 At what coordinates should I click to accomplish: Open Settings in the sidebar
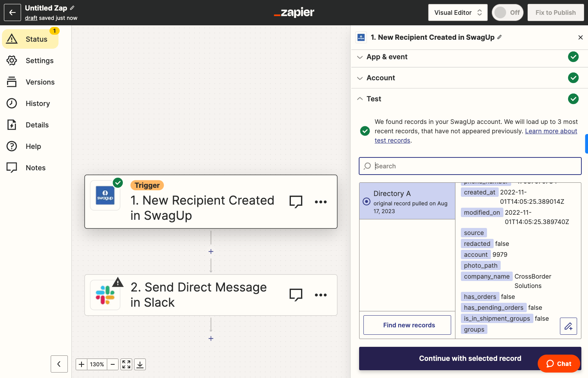pyautogui.click(x=30, y=60)
